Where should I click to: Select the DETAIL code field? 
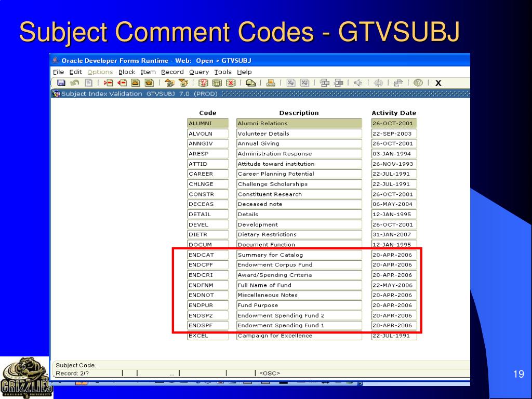(208, 214)
